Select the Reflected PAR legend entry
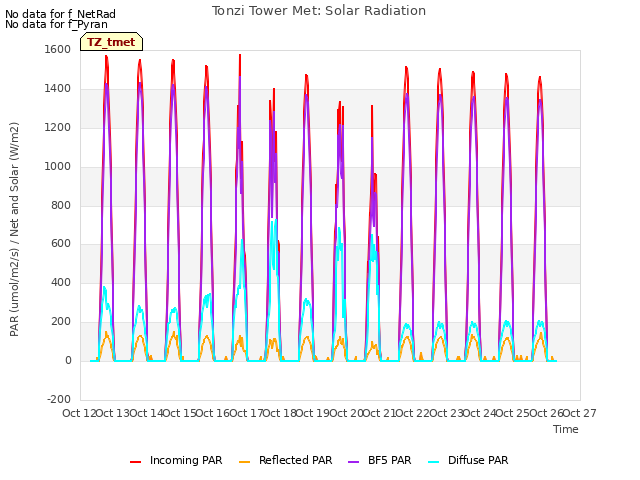The image size is (640, 480). coord(285,460)
